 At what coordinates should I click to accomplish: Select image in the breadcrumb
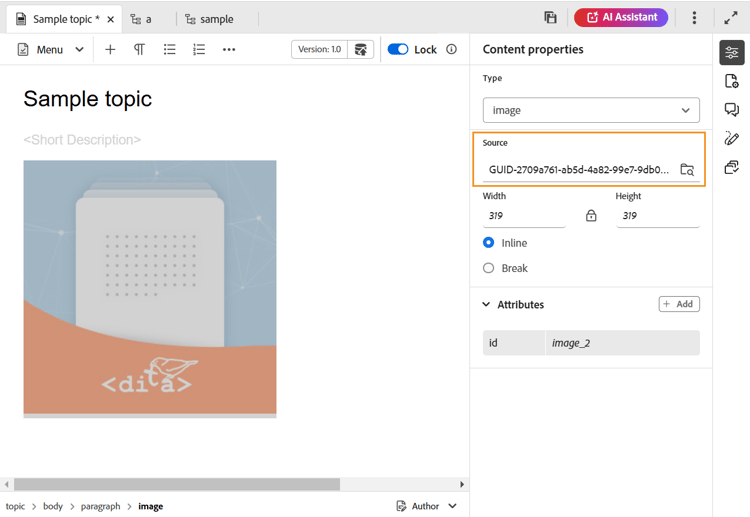click(x=151, y=506)
